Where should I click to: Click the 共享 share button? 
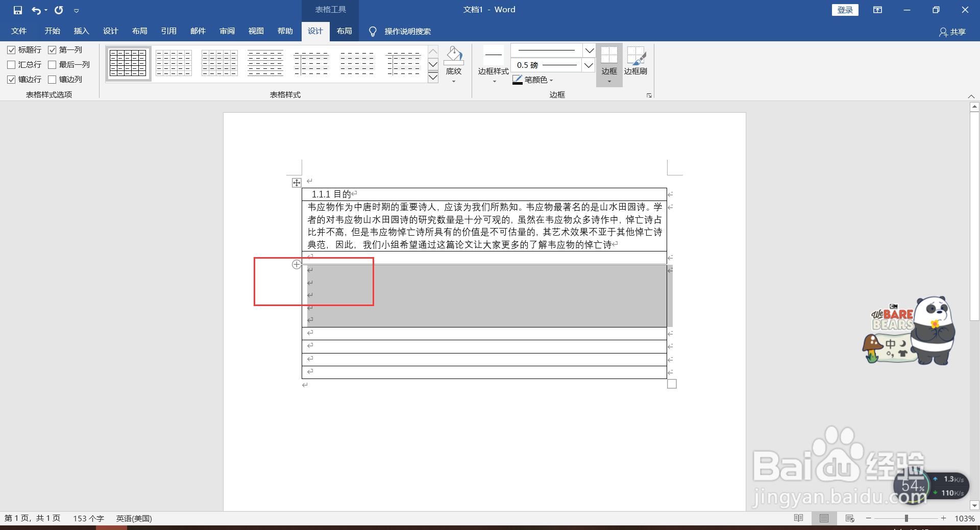point(952,32)
